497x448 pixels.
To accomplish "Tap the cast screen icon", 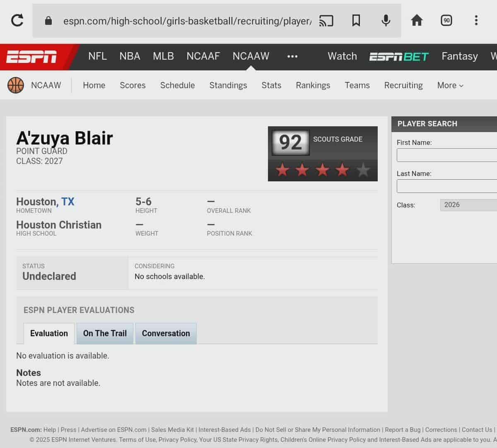I will [x=326, y=21].
